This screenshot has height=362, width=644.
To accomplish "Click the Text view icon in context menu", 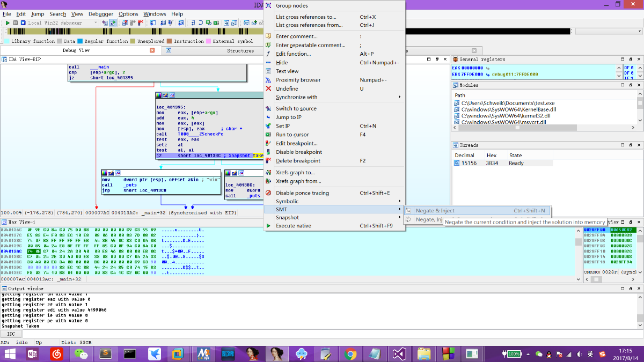I will pos(268,71).
